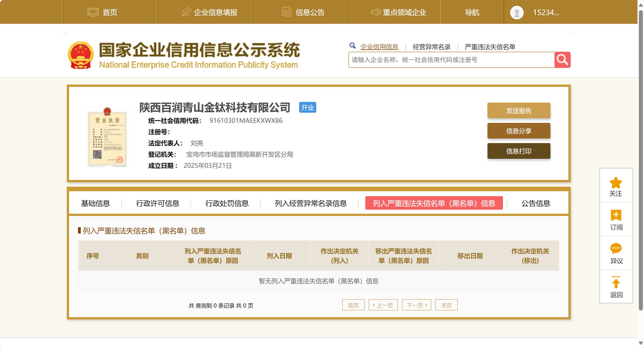Click the star 关注 follow icon
Viewport: 644px width, 348px height.
(x=615, y=183)
